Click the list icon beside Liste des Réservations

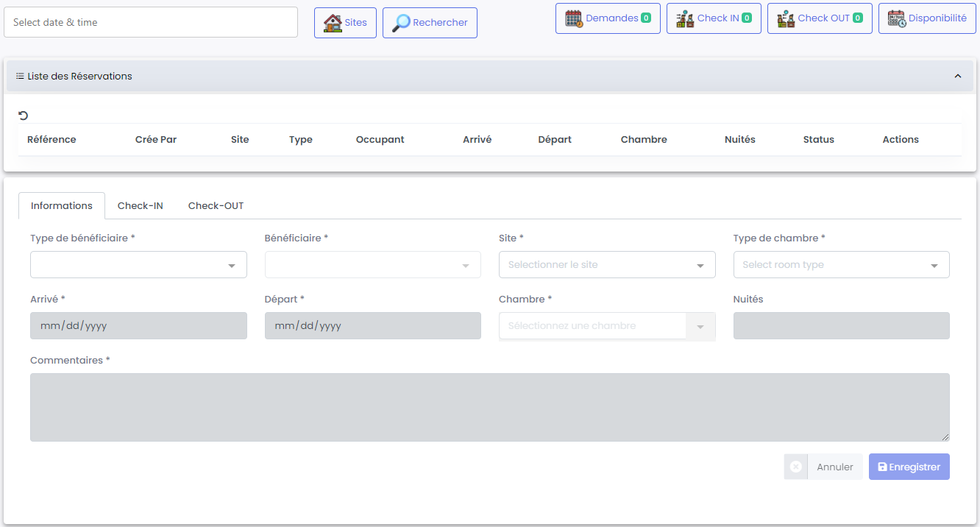coord(20,76)
